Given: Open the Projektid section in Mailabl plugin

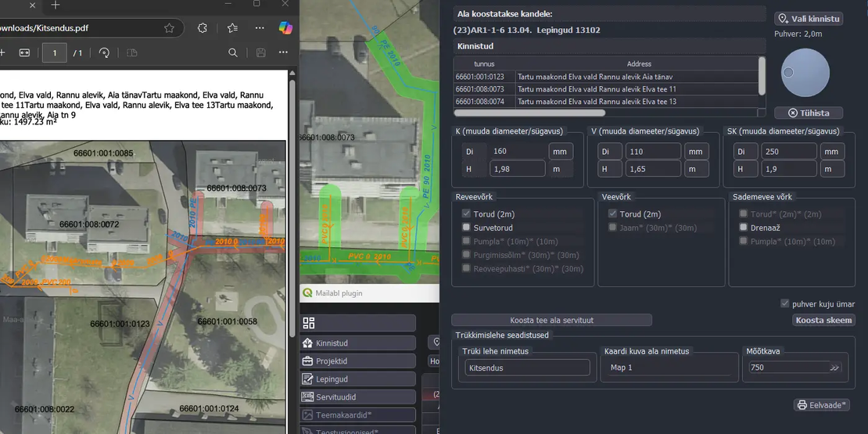Looking at the screenshot, I should pos(358,361).
